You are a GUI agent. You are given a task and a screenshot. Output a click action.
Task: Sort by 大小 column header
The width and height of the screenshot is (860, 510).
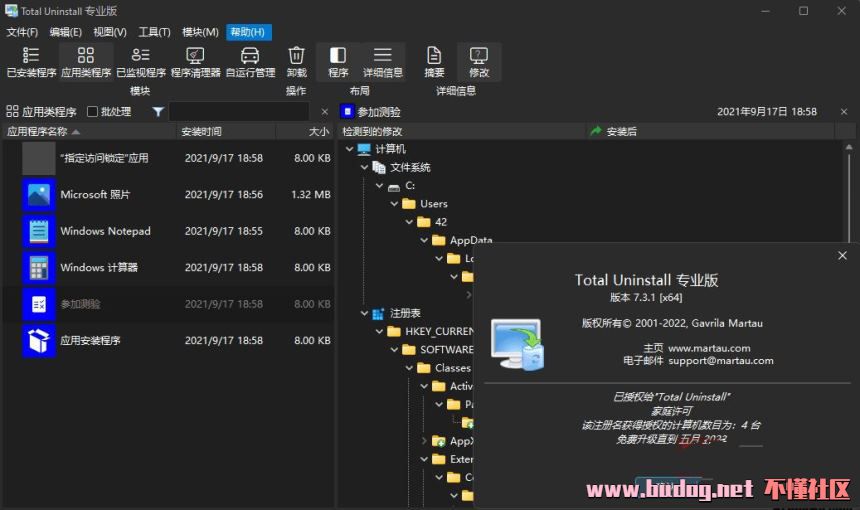pos(305,132)
